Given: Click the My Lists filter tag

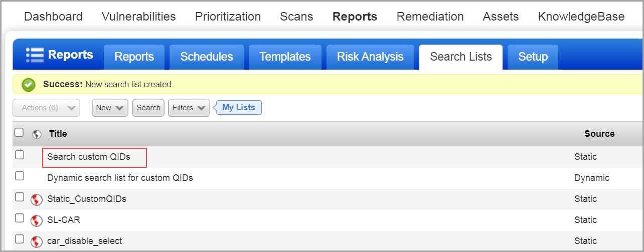Looking at the screenshot, I should click(x=239, y=108).
